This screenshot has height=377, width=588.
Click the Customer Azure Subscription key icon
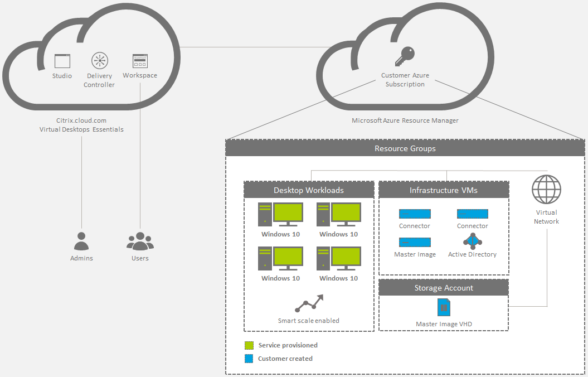pyautogui.click(x=405, y=56)
